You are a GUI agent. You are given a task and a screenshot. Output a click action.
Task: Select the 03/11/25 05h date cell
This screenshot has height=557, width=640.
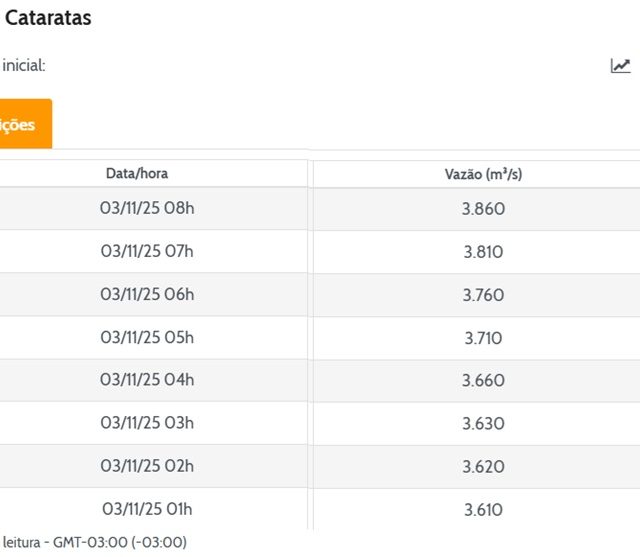pyautogui.click(x=147, y=338)
